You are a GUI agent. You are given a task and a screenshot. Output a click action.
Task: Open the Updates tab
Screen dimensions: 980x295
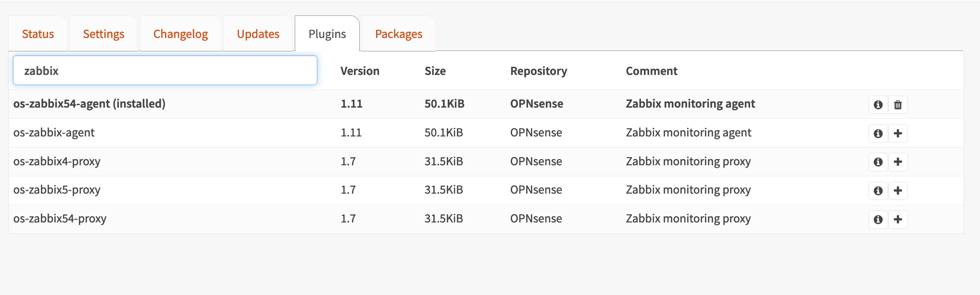pos(258,34)
